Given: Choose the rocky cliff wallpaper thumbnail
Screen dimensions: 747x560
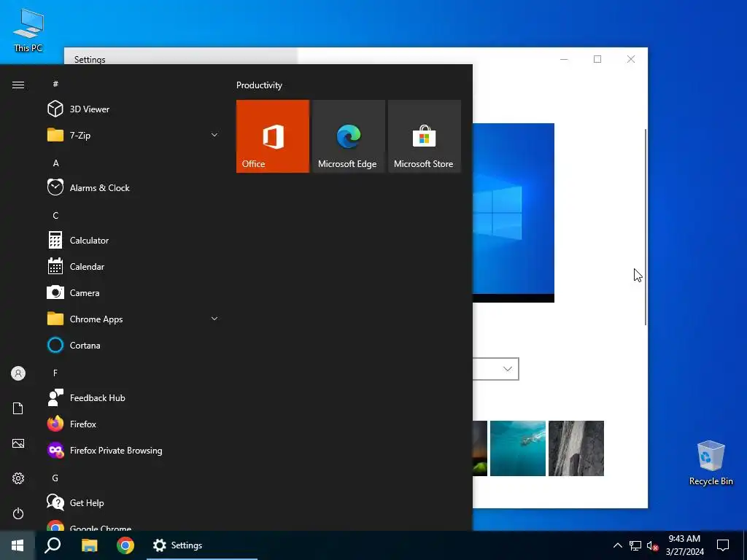Looking at the screenshot, I should tap(576, 448).
